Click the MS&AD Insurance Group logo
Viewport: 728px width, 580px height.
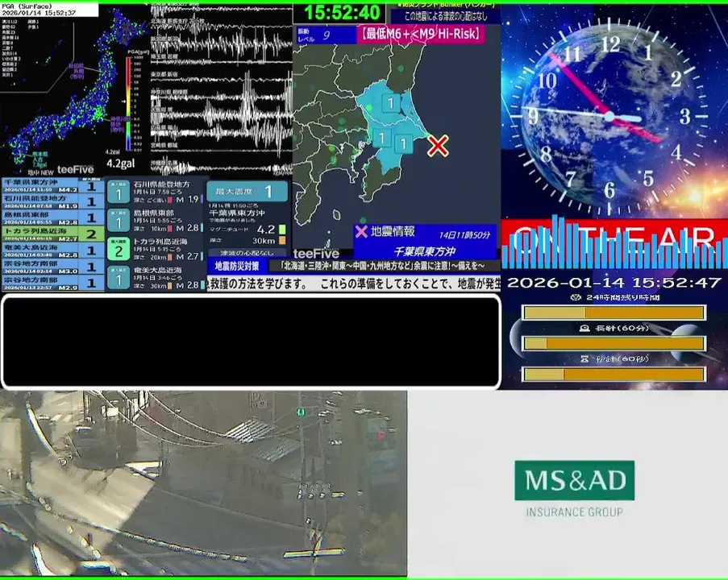(574, 489)
